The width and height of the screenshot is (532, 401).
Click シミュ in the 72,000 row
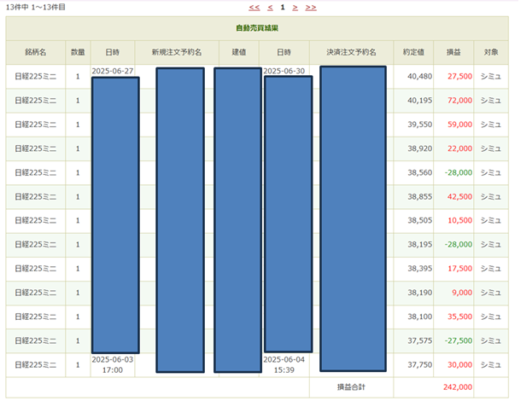(x=491, y=101)
